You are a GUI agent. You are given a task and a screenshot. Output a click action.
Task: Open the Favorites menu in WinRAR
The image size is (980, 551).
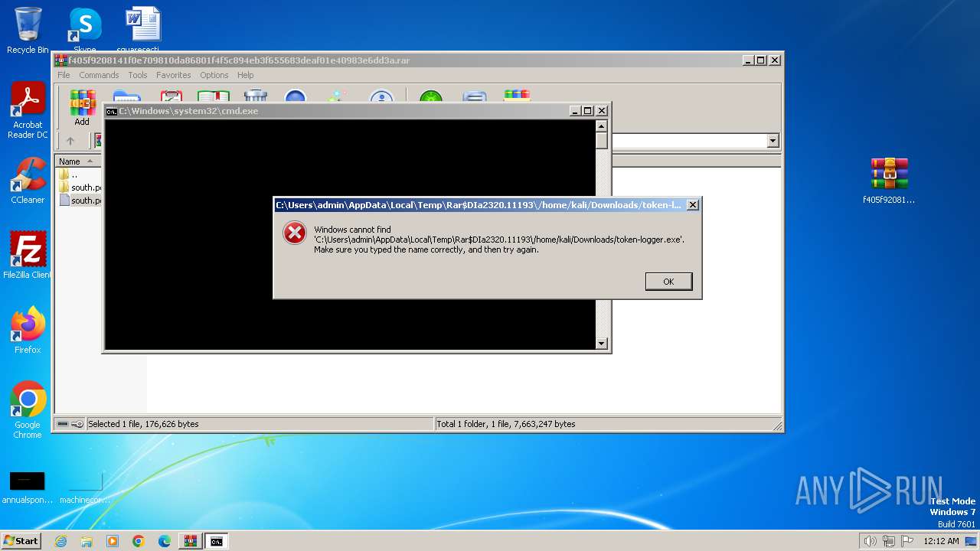click(x=174, y=75)
